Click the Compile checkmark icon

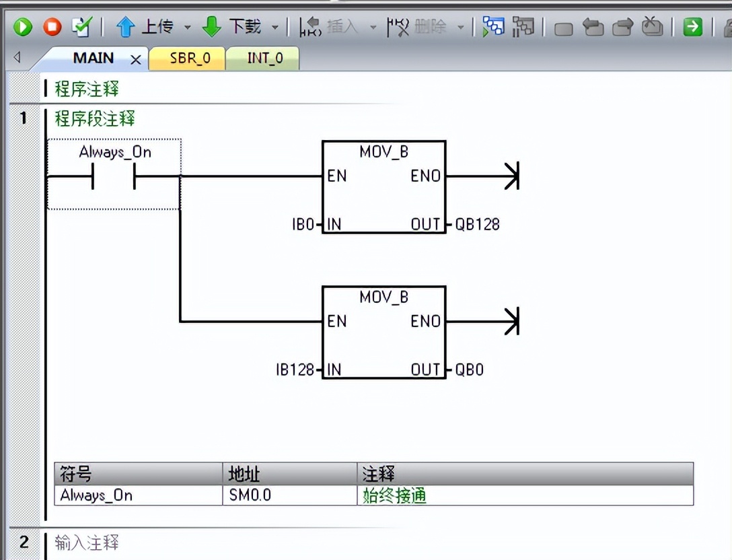coord(81,27)
